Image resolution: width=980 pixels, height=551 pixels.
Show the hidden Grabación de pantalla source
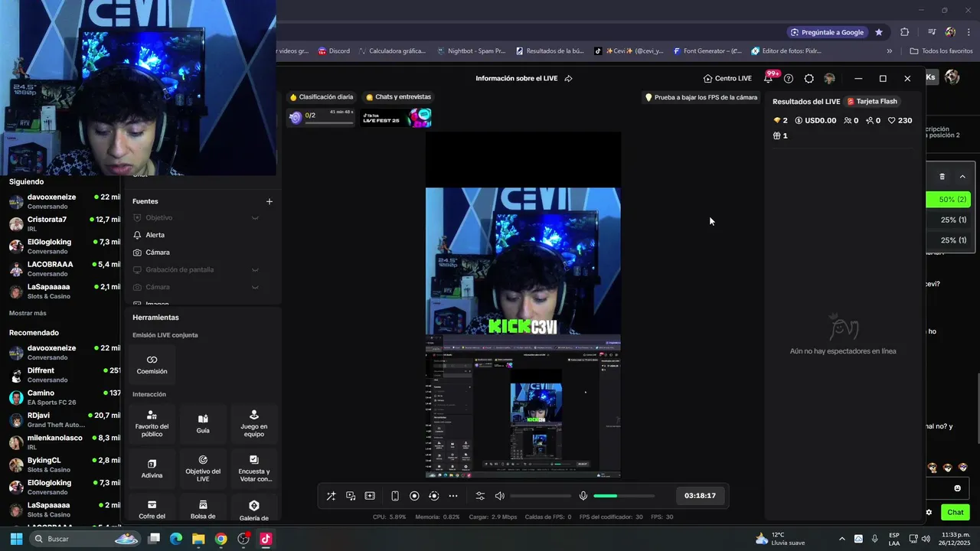click(x=255, y=270)
